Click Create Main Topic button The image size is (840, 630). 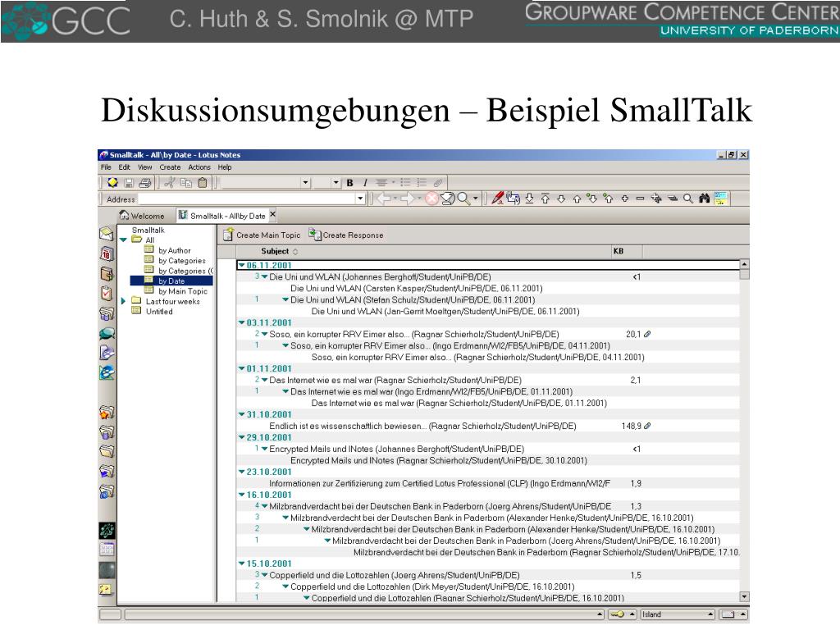point(262,235)
